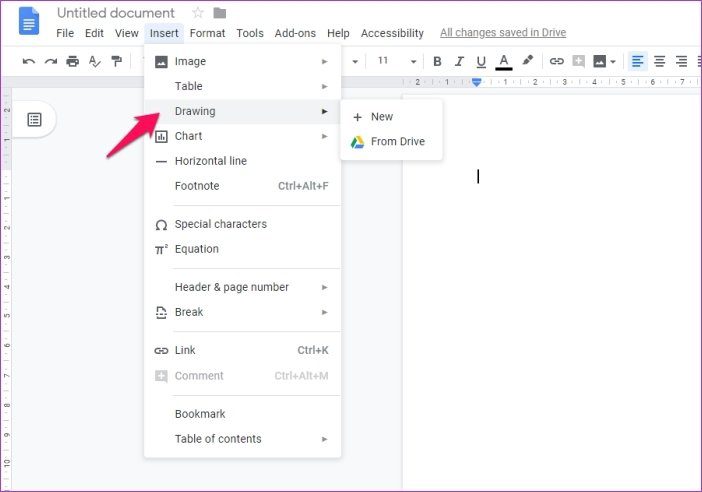Viewport: 702px width, 492px height.
Task: Click the spell check icon
Action: (94, 61)
